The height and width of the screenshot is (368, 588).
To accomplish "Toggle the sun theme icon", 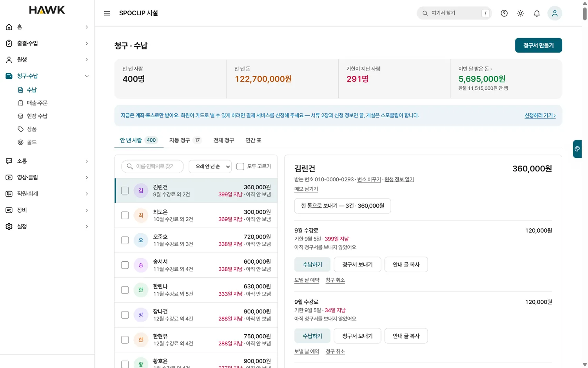I will pos(521,13).
